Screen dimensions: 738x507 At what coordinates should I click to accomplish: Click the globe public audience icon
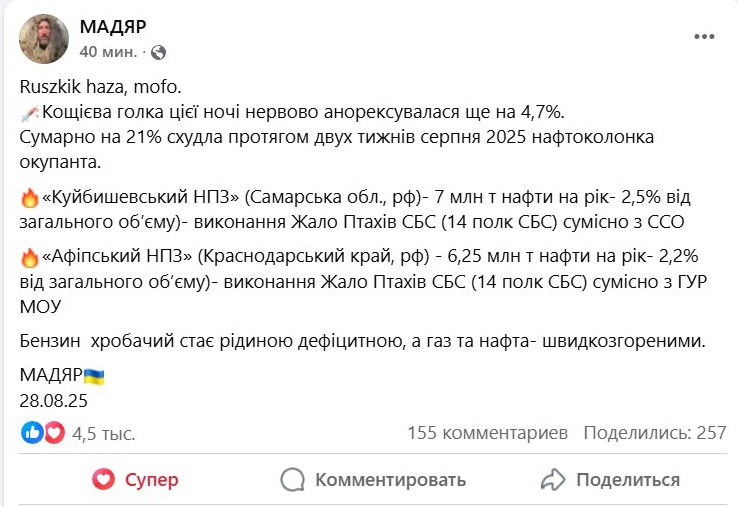click(x=158, y=51)
